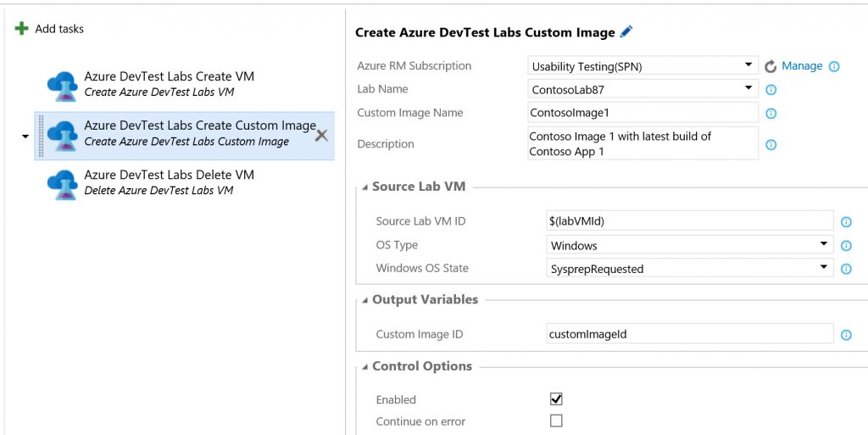This screenshot has width=868, height=435.
Task: Click the drag handle of the selected task
Action: [x=41, y=137]
